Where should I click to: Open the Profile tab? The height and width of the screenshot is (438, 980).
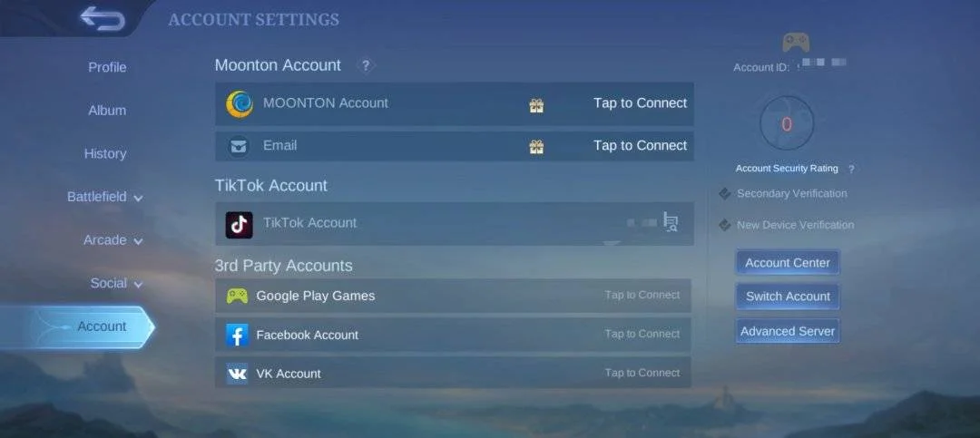click(107, 67)
